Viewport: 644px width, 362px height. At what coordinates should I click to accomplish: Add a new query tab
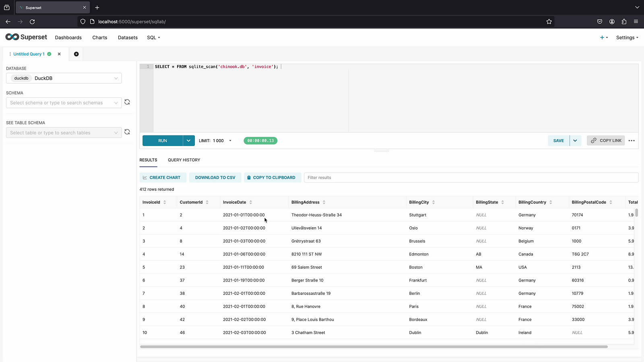tap(76, 54)
